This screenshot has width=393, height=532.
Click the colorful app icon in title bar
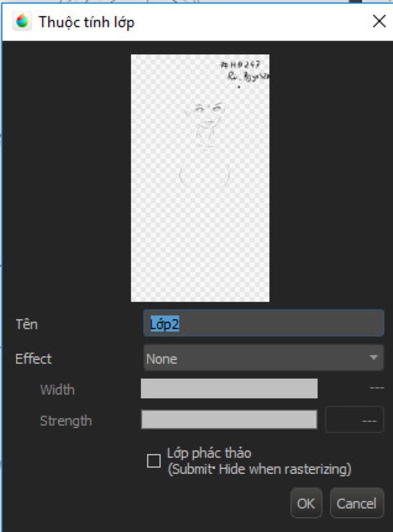click(x=22, y=21)
